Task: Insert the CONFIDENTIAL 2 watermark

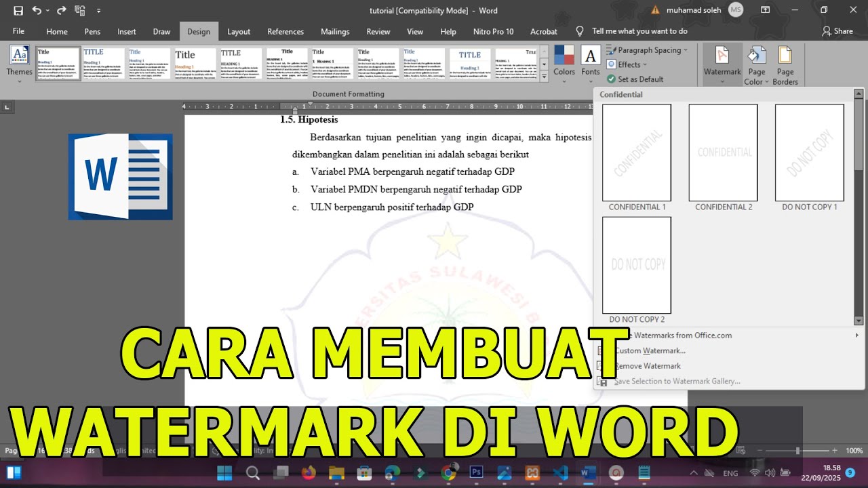Action: pyautogui.click(x=724, y=158)
